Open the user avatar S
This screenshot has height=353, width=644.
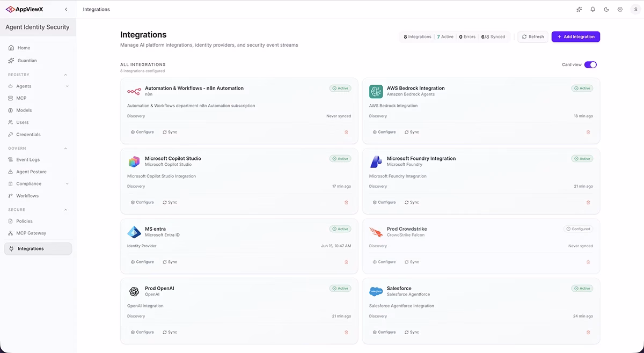pos(635,9)
